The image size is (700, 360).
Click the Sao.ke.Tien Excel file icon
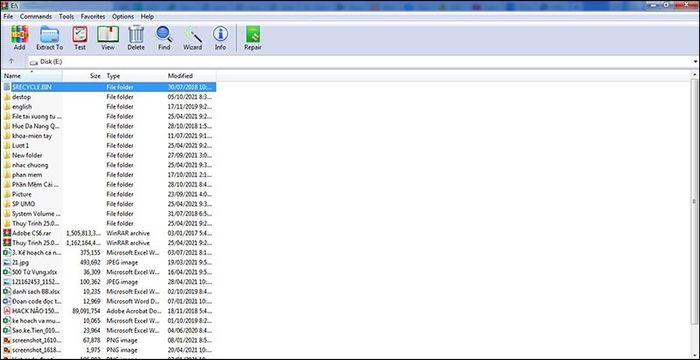pos(7,331)
